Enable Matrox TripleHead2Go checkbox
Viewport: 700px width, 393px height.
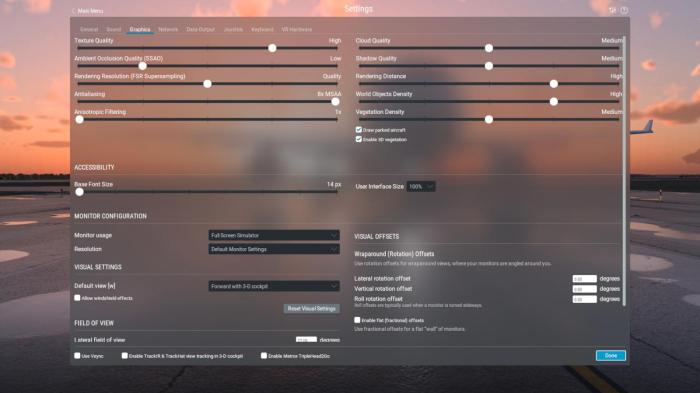264,355
